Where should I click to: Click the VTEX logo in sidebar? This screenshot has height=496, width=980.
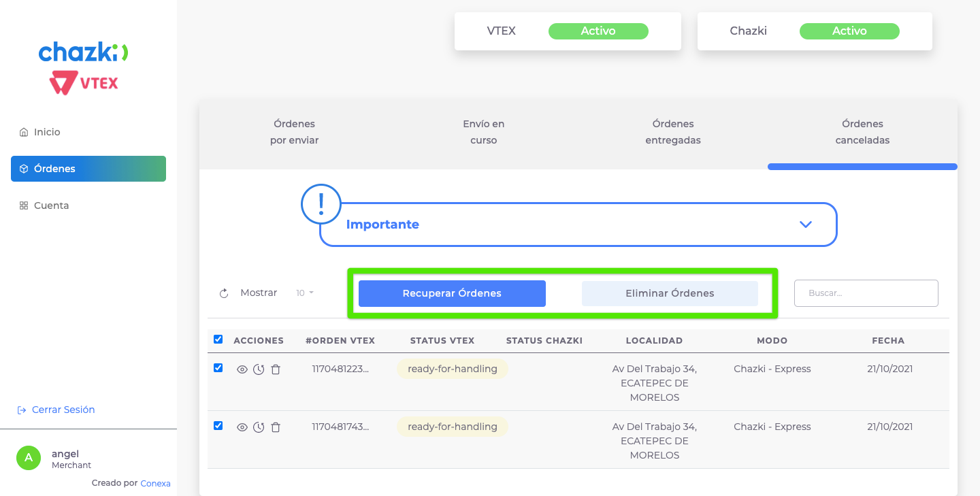(x=84, y=84)
